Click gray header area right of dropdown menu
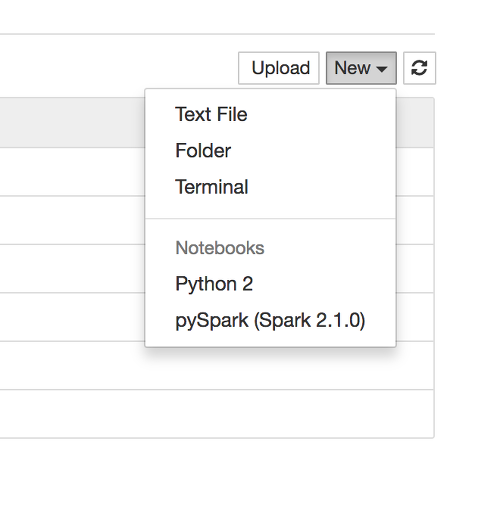The height and width of the screenshot is (519, 500). [x=415, y=122]
